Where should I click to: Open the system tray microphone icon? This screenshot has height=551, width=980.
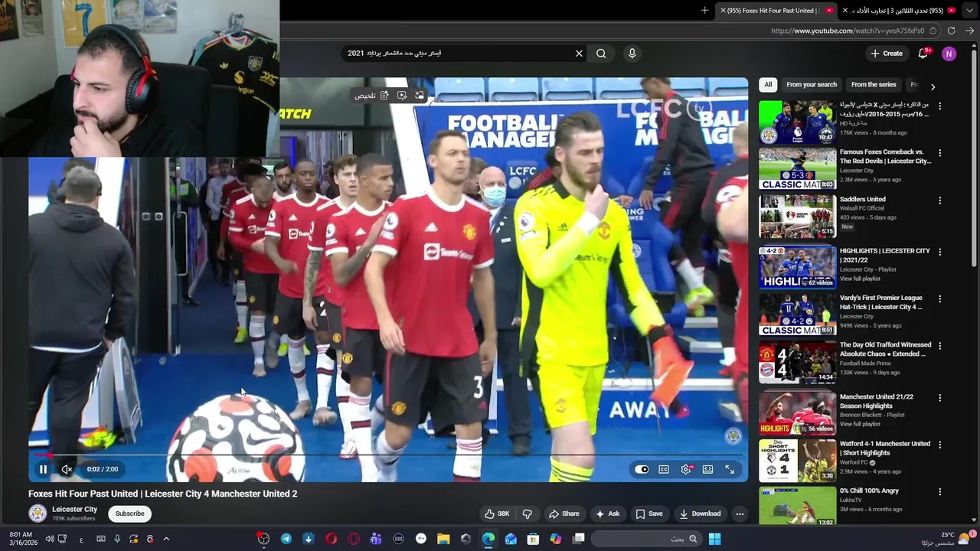[x=117, y=539]
